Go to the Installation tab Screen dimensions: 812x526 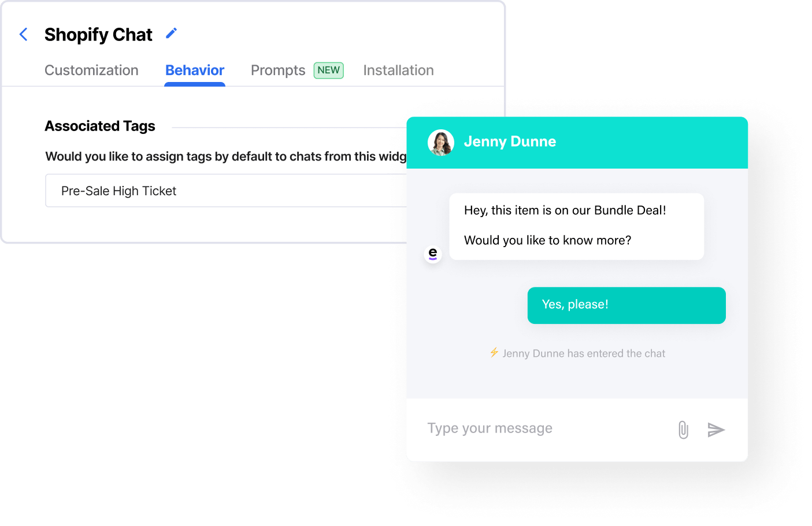(x=398, y=70)
